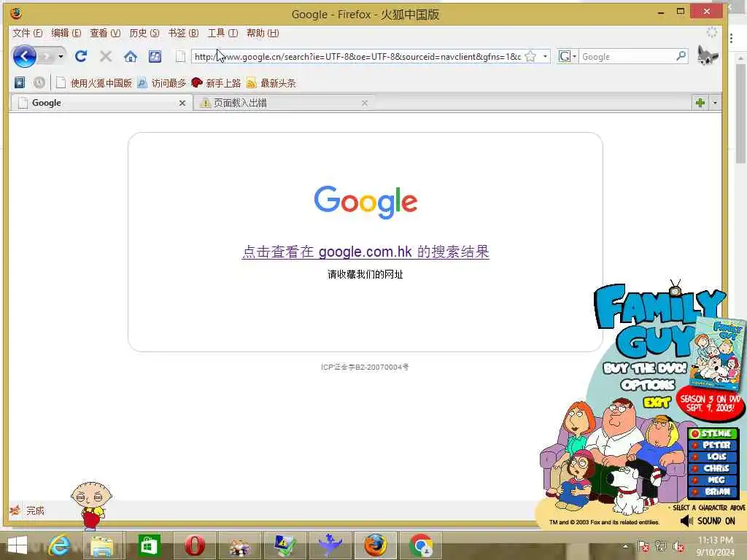Click the Google search box field
The height and width of the screenshot is (560, 747).
pyautogui.click(x=627, y=57)
